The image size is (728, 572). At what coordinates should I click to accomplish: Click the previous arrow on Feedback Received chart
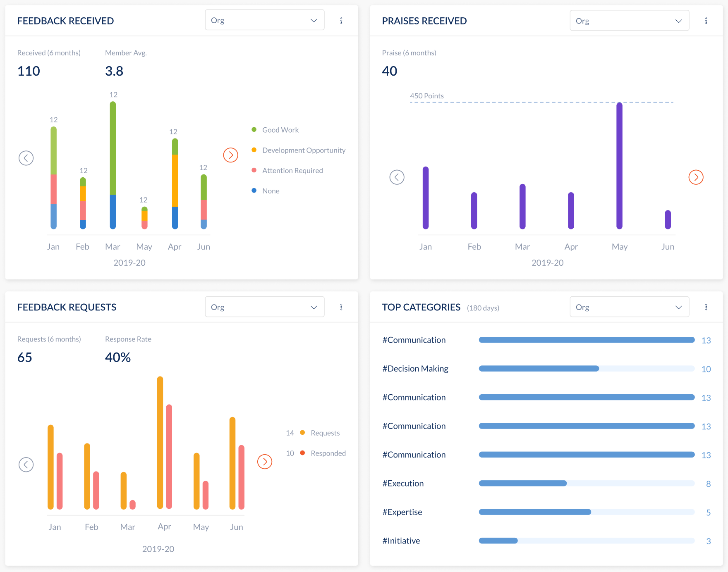[x=26, y=157]
